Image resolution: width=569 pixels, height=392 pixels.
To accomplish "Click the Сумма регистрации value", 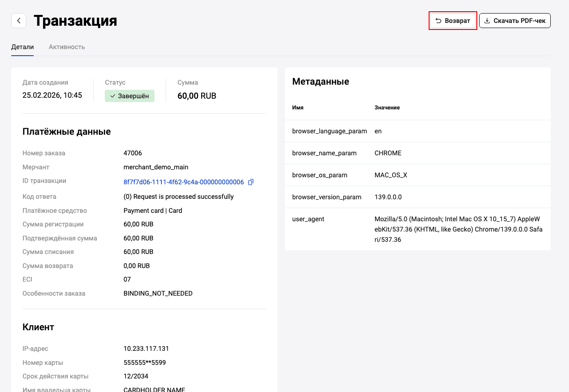I will [x=139, y=224].
